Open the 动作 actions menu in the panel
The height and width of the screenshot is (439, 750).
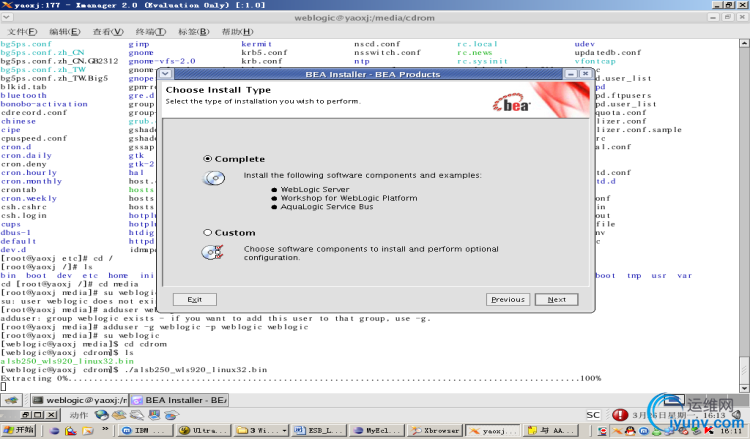point(78,415)
